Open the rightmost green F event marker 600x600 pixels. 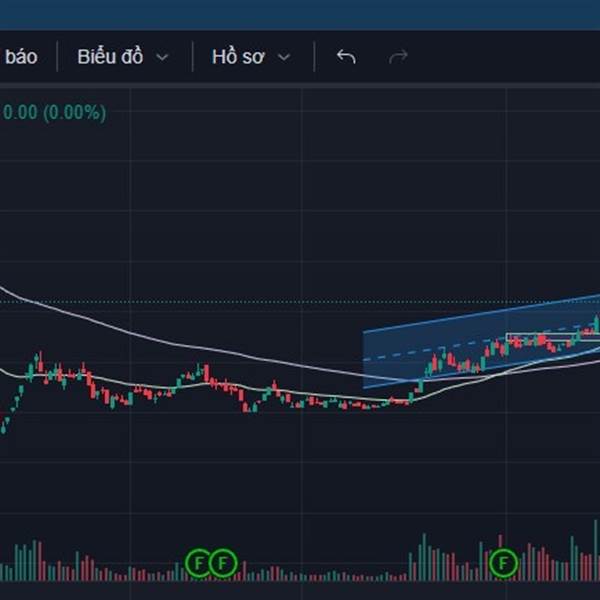[504, 563]
